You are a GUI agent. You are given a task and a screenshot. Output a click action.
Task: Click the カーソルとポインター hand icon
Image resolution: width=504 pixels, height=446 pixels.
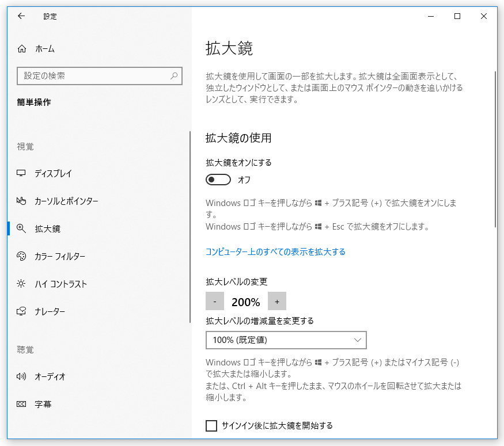pyautogui.click(x=21, y=201)
